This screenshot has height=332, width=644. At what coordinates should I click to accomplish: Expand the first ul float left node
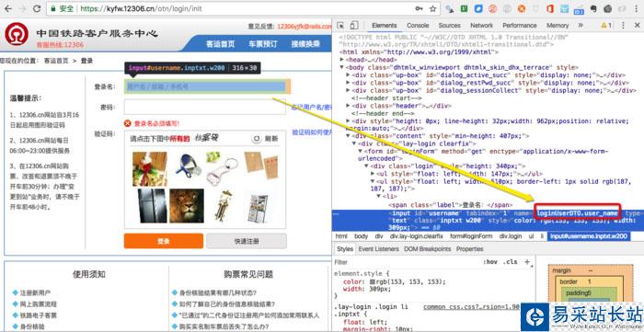[372, 174]
